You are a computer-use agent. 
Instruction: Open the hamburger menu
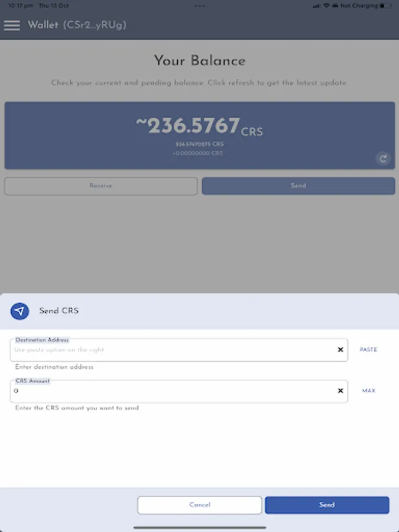12,25
